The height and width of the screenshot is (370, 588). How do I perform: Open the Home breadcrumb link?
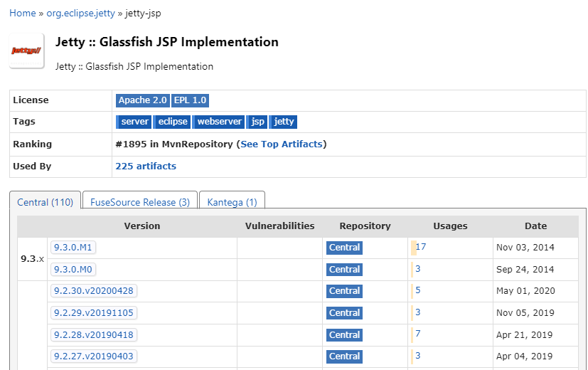pos(22,13)
